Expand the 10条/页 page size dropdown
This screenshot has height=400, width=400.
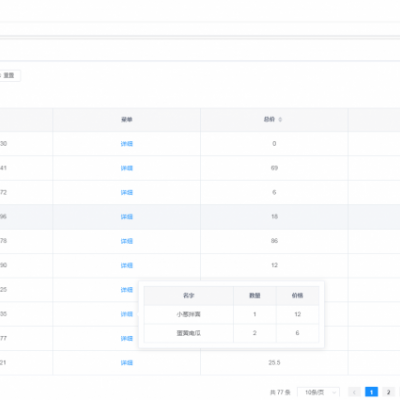pyautogui.click(x=318, y=392)
